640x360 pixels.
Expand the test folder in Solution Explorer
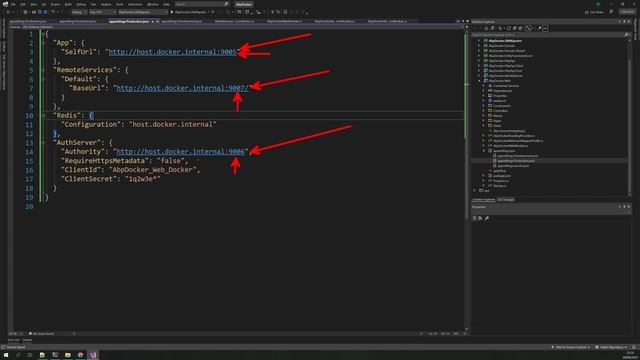click(475, 191)
